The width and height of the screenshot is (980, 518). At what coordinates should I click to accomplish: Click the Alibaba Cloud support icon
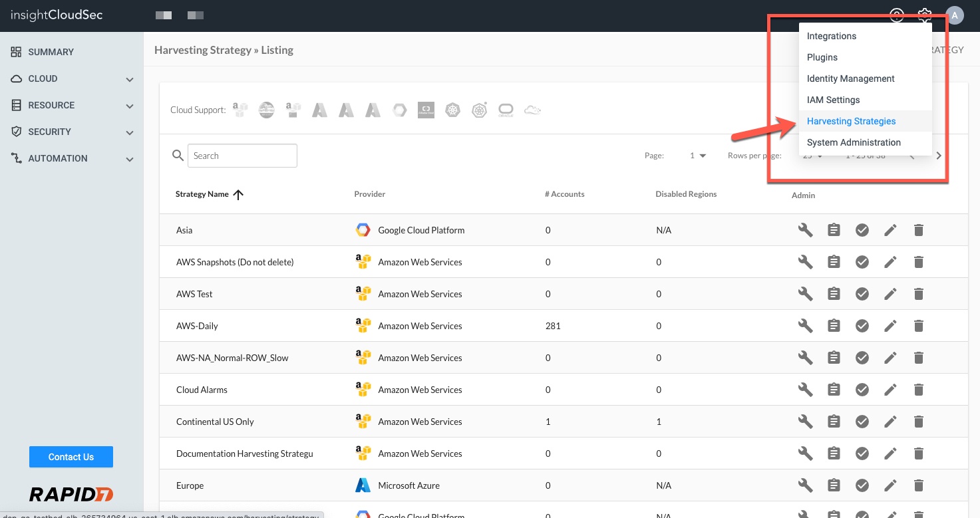pos(426,110)
